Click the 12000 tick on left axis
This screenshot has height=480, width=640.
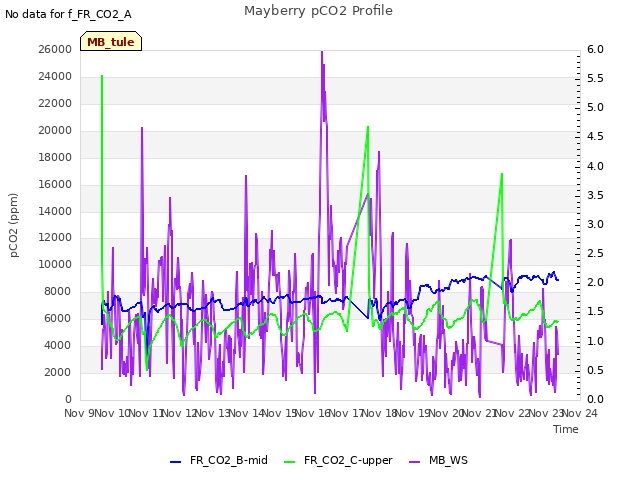coord(55,238)
